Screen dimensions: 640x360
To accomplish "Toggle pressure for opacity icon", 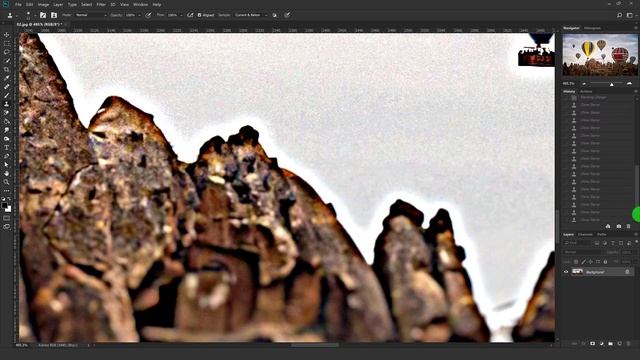I will click(149, 15).
